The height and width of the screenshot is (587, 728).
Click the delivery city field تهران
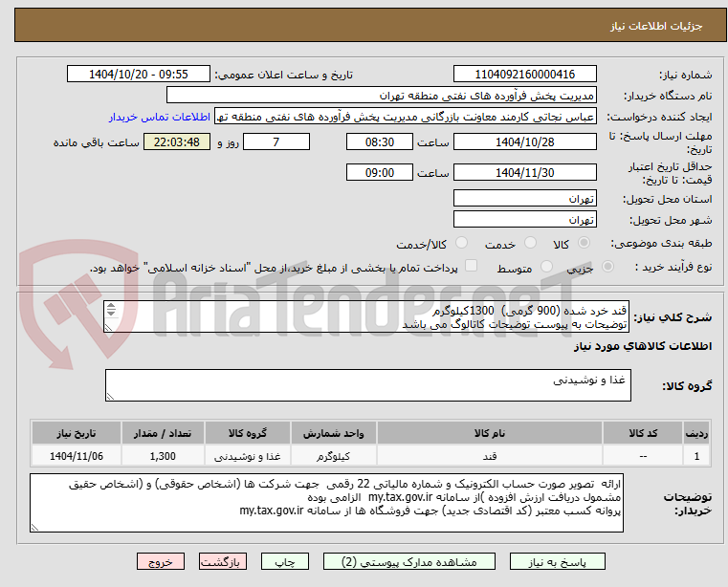click(524, 219)
